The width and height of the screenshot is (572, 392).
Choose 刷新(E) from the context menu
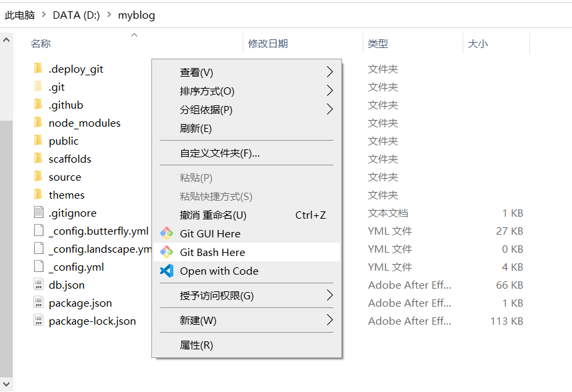[x=196, y=129]
